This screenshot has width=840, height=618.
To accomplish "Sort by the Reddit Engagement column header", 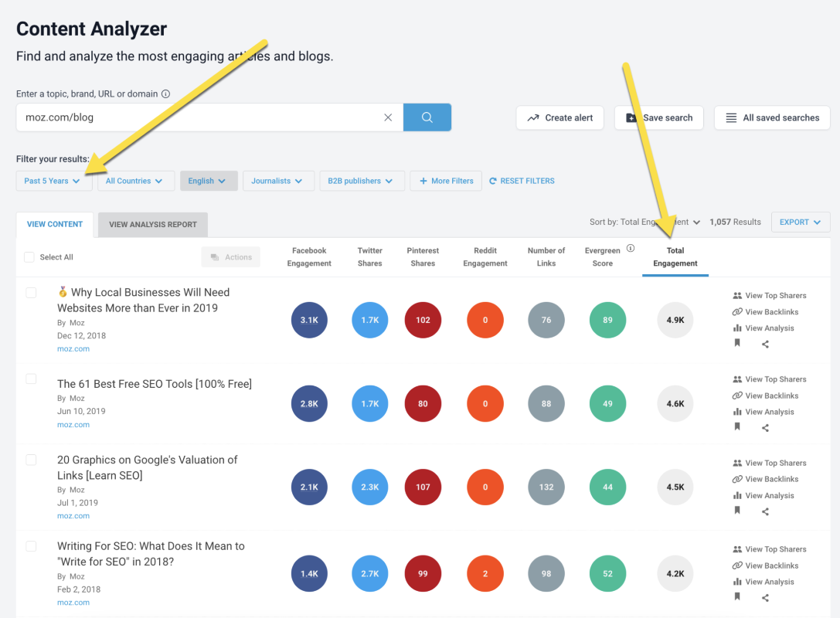I will coord(485,257).
